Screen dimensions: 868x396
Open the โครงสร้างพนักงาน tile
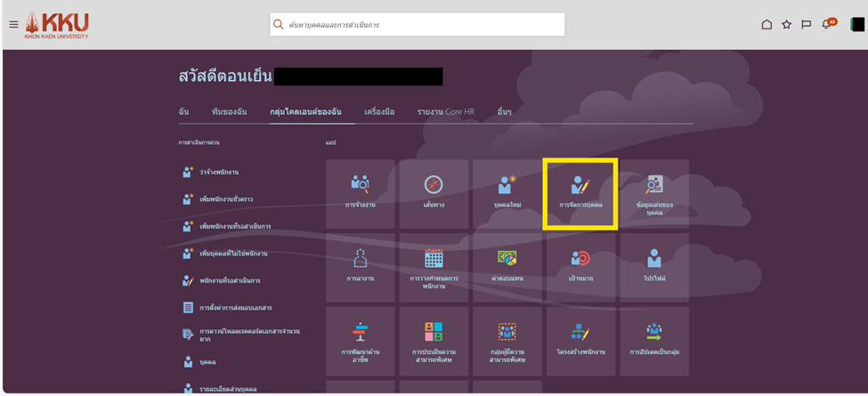580,341
